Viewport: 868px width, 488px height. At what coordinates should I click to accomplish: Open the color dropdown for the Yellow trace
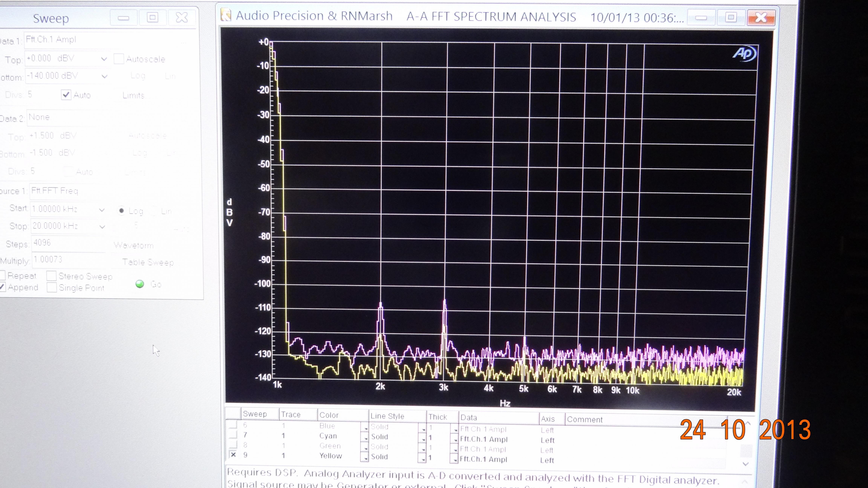(365, 457)
